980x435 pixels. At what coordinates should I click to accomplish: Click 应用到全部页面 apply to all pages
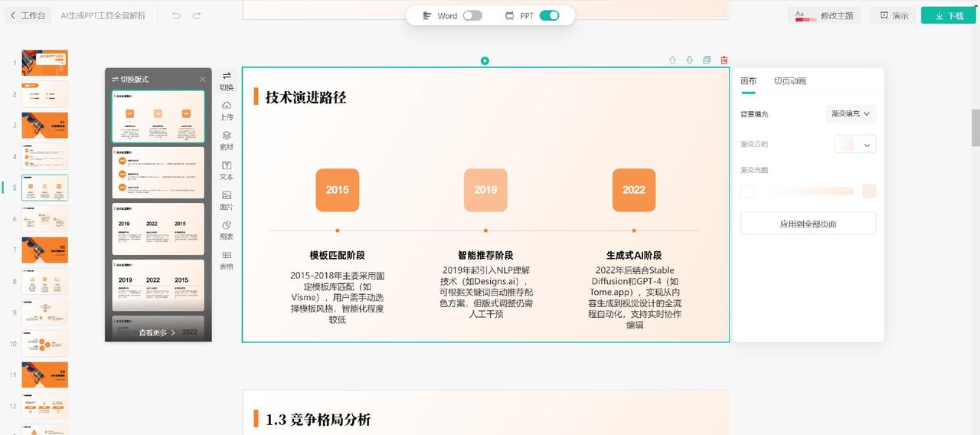tap(808, 224)
